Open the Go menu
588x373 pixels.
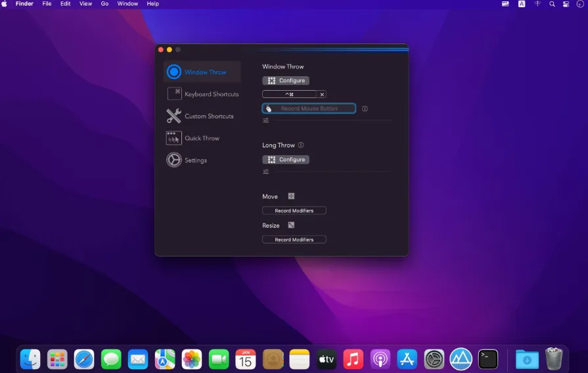[x=104, y=4]
